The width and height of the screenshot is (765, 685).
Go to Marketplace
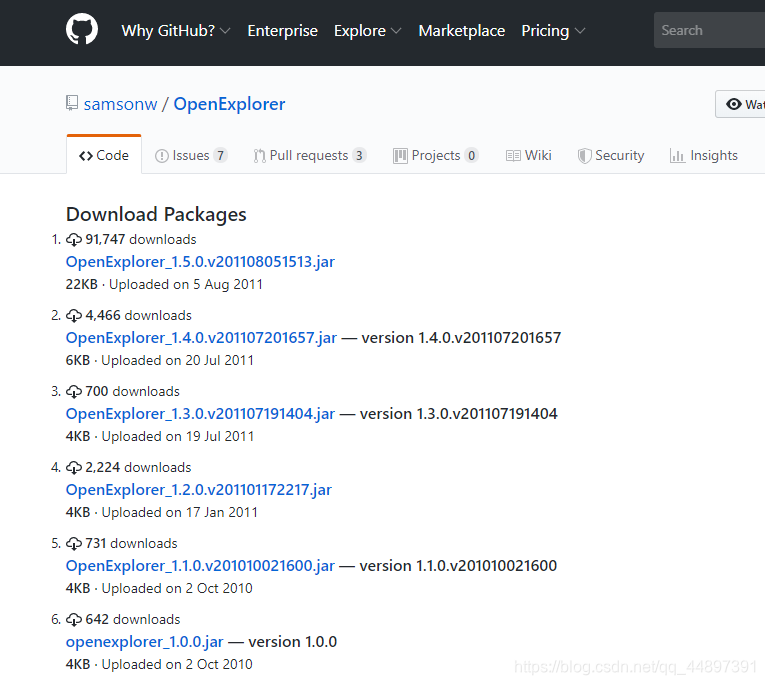pyautogui.click(x=462, y=31)
